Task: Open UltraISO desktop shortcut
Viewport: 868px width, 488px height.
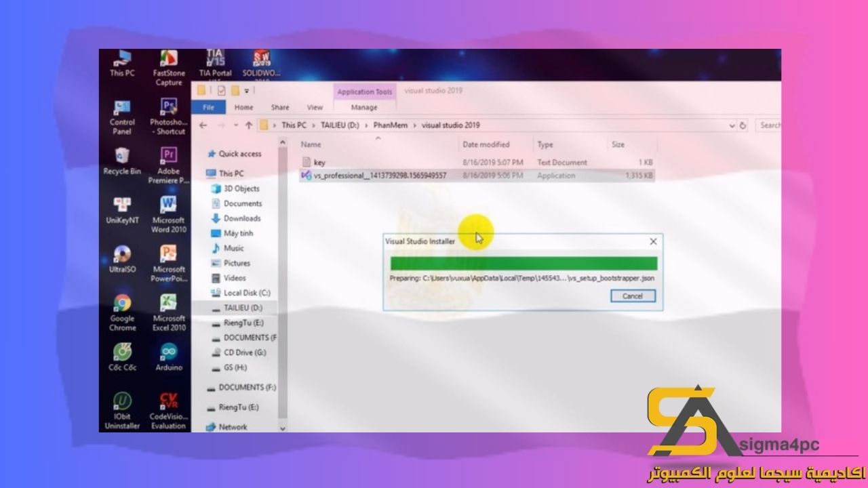Action: [x=122, y=259]
